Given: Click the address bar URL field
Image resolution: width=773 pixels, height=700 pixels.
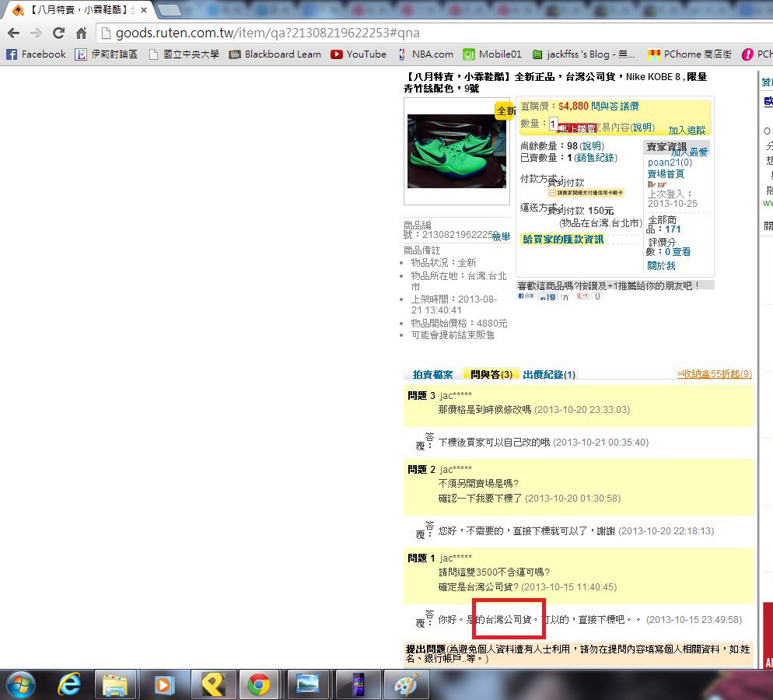Looking at the screenshot, I should tap(434, 33).
